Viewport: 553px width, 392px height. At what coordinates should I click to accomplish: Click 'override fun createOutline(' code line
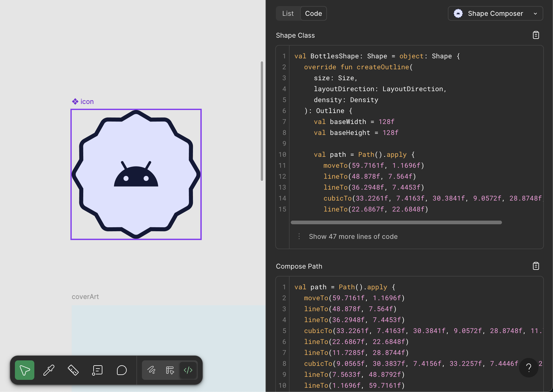(359, 67)
